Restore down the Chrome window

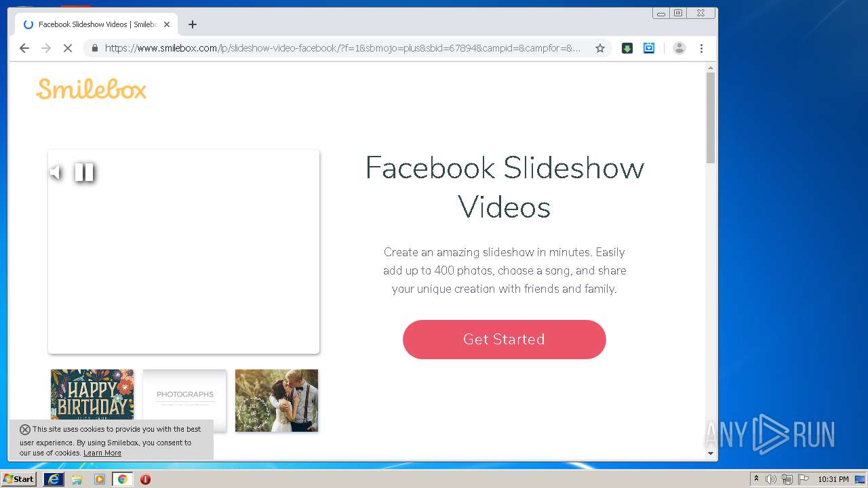tap(677, 13)
